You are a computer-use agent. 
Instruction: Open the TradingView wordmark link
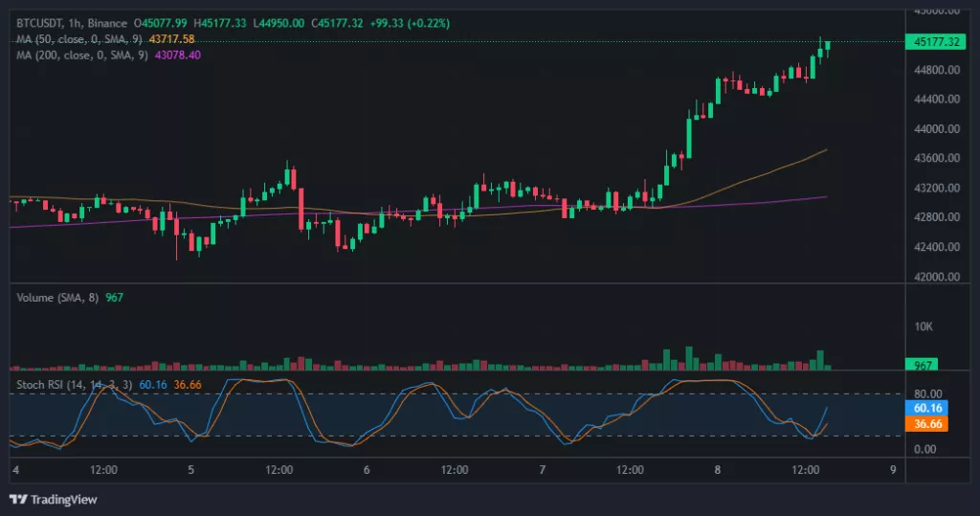[64, 499]
